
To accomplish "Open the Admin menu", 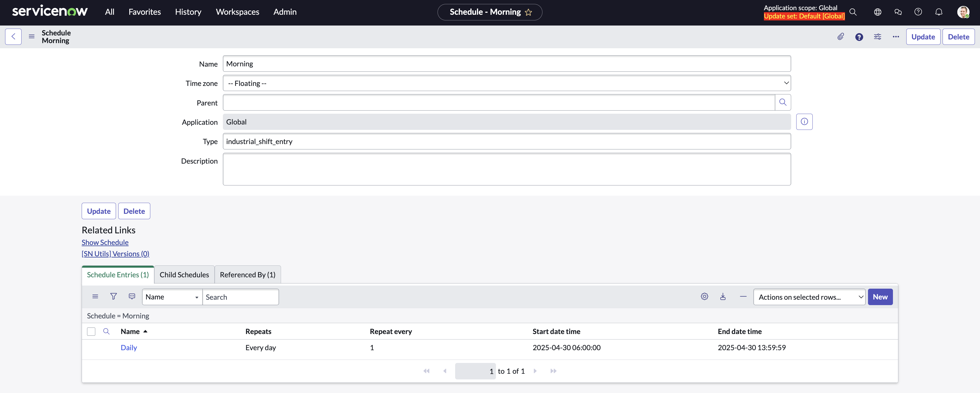I will [x=285, y=12].
